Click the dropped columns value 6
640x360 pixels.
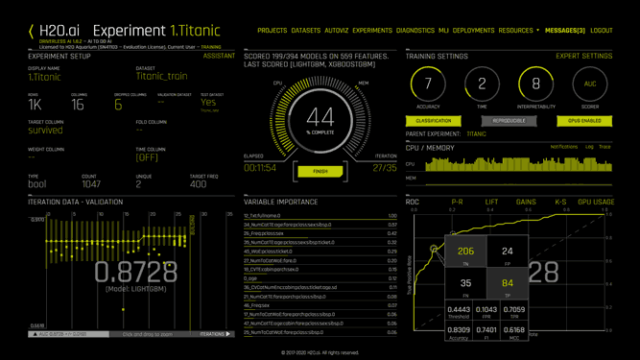(x=118, y=105)
